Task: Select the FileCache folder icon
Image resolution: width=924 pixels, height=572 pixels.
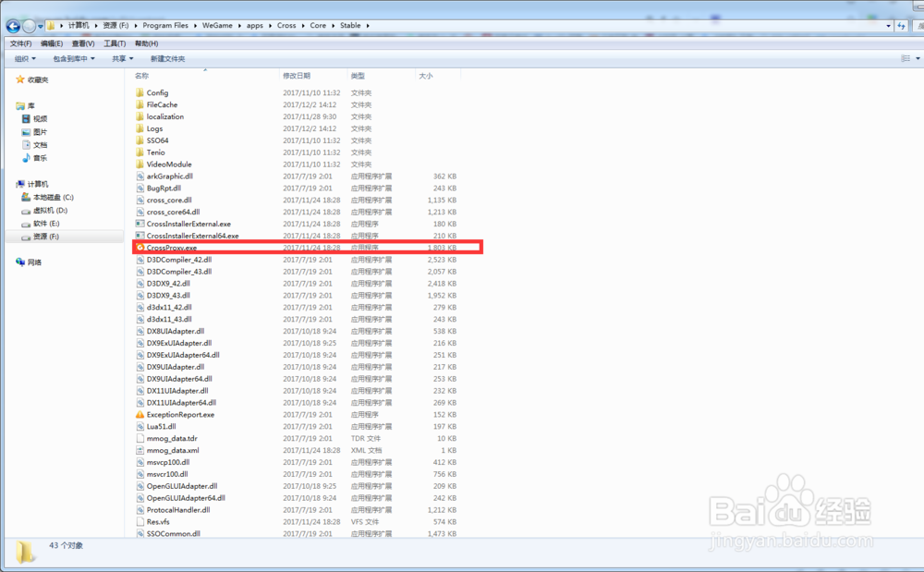Action: [x=140, y=104]
